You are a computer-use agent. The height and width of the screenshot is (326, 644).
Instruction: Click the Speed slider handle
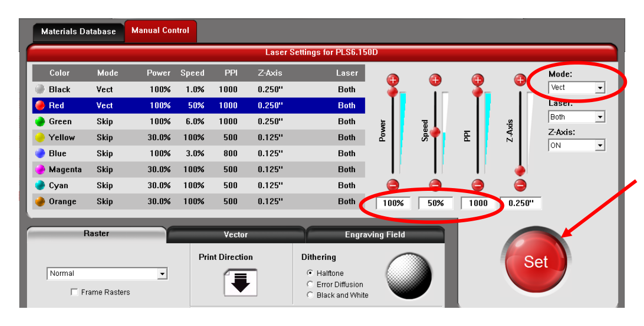436,132
